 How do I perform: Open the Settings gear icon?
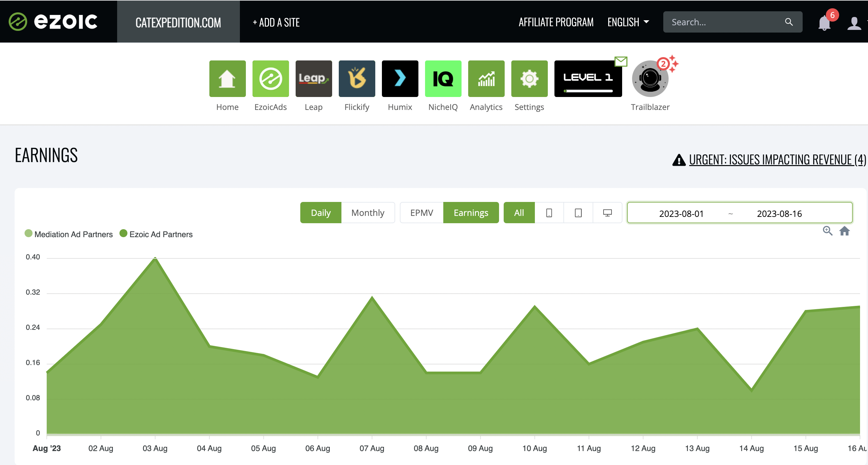tap(529, 79)
